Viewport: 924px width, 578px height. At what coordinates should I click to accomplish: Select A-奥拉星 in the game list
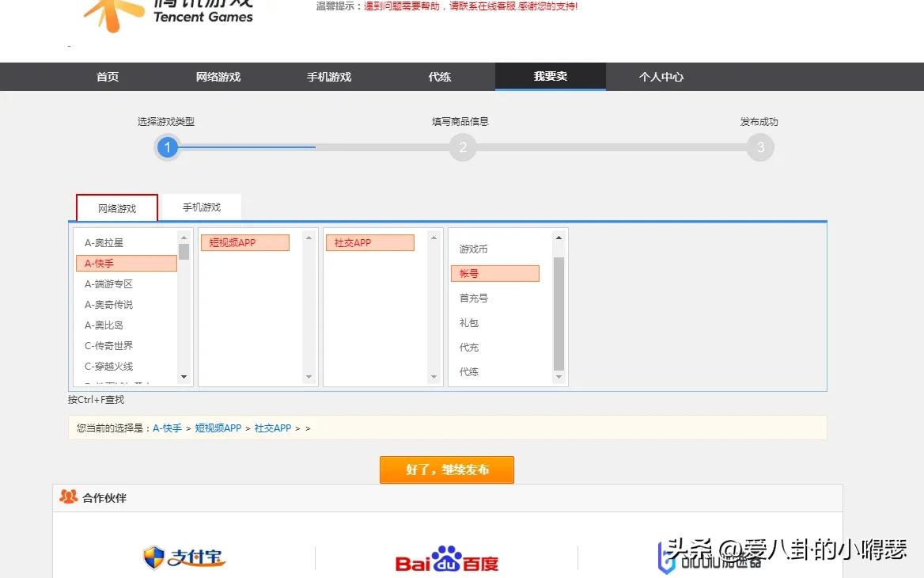pyautogui.click(x=104, y=242)
